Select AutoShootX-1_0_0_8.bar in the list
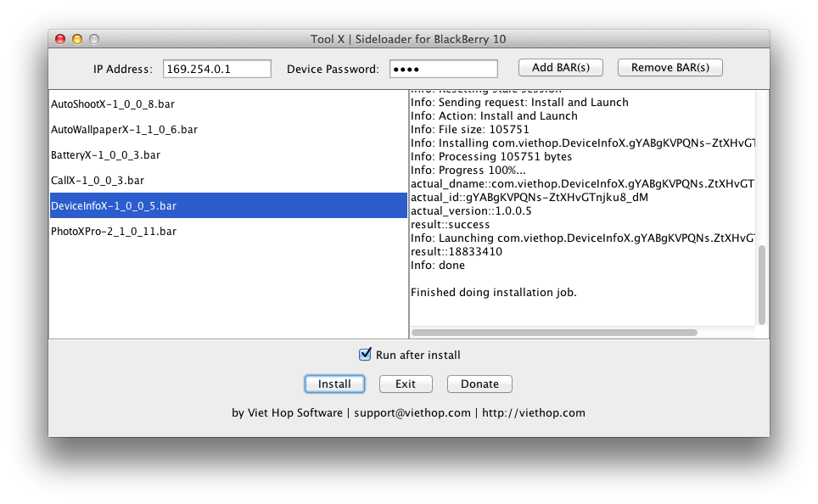 coord(228,104)
